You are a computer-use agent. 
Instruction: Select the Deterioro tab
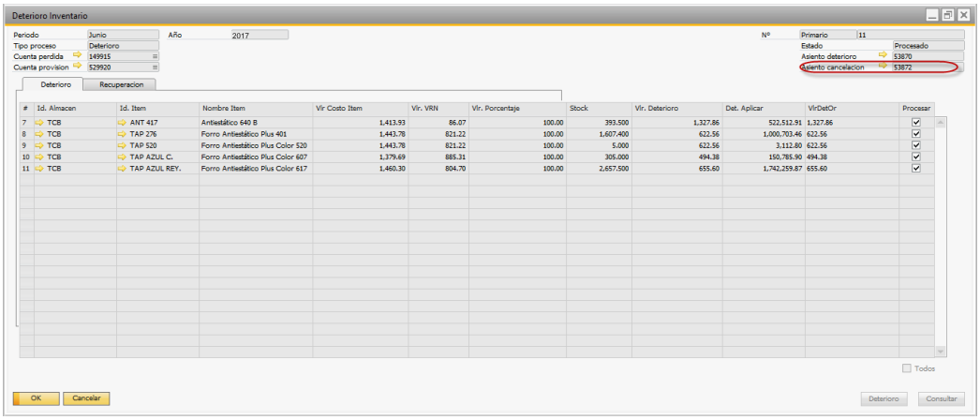[55, 84]
